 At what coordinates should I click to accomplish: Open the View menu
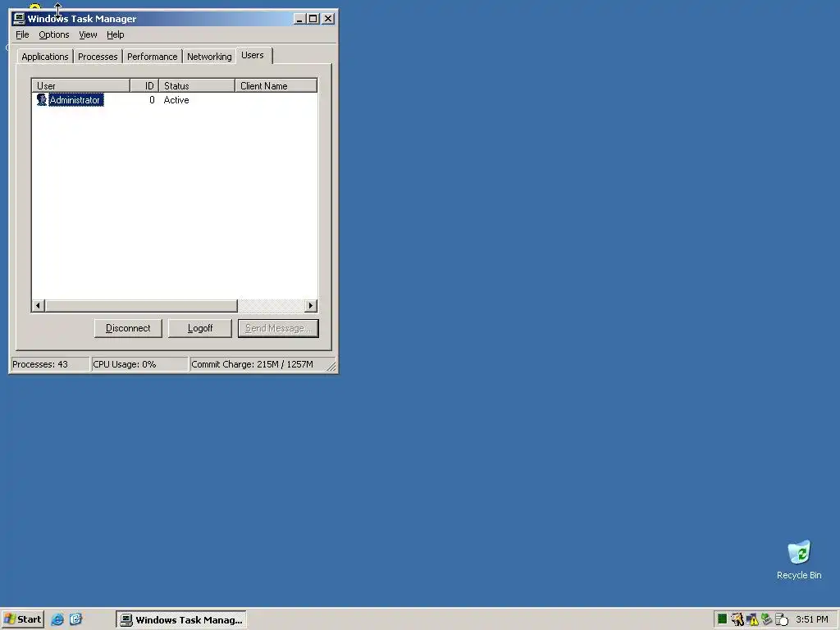(88, 34)
